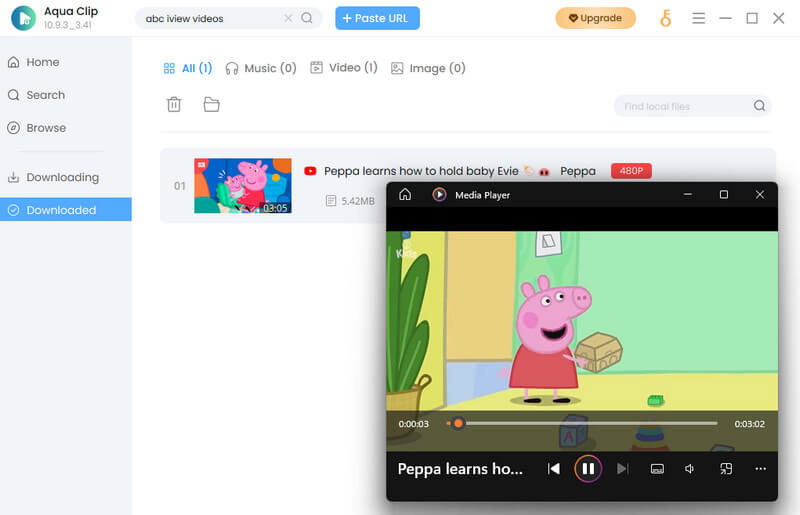Click the file size document icon next to 5.42MB

click(331, 201)
